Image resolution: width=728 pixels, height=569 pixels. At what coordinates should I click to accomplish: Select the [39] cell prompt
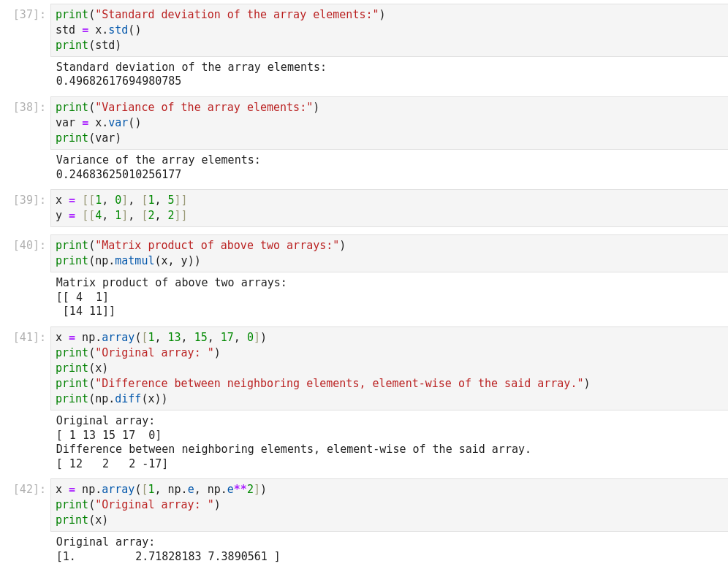pyautogui.click(x=29, y=200)
